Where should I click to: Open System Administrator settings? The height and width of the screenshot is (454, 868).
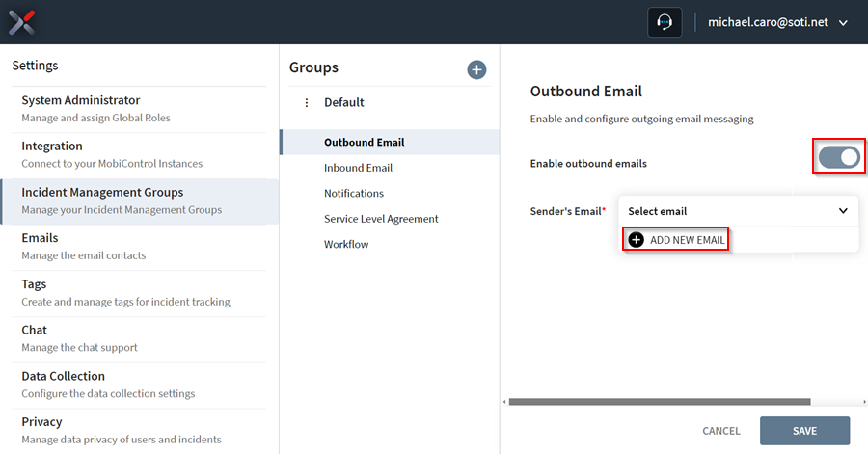click(138, 109)
